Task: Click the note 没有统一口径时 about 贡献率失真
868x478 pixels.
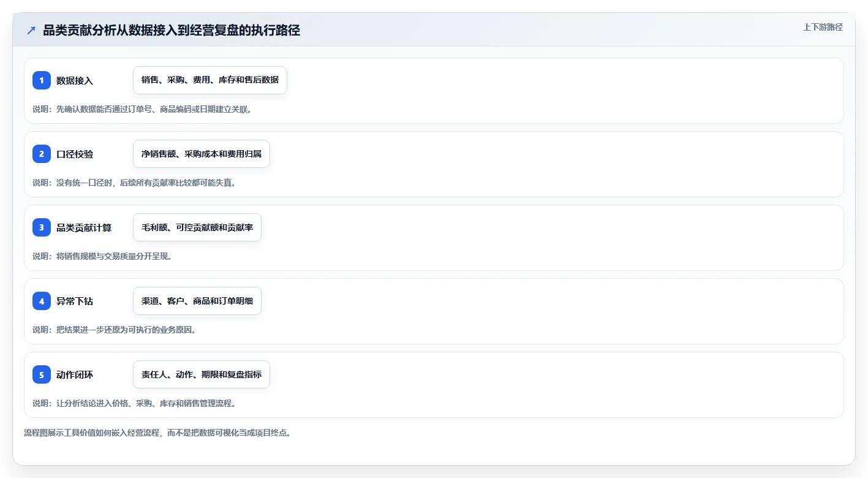Action: (134, 183)
